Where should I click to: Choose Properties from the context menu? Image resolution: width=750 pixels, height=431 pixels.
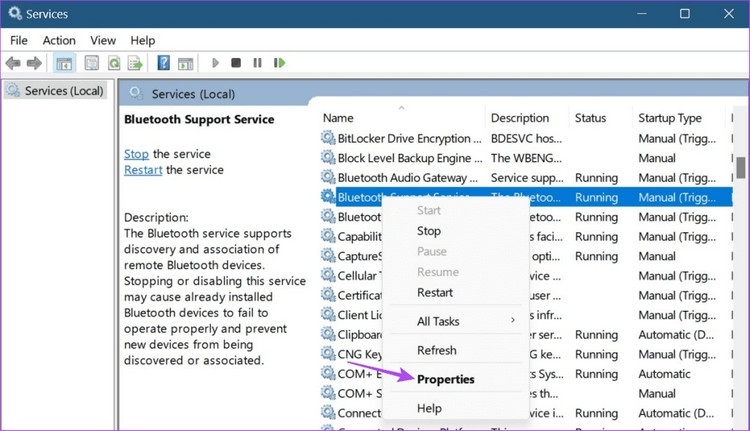click(445, 380)
